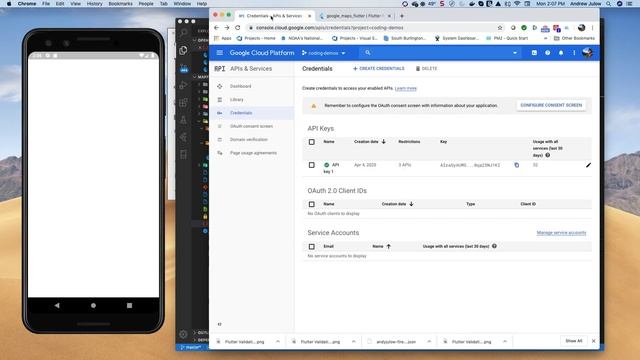The width and height of the screenshot is (640, 360).
Task: Click the Configure Consent Screen button
Action: tap(551, 105)
